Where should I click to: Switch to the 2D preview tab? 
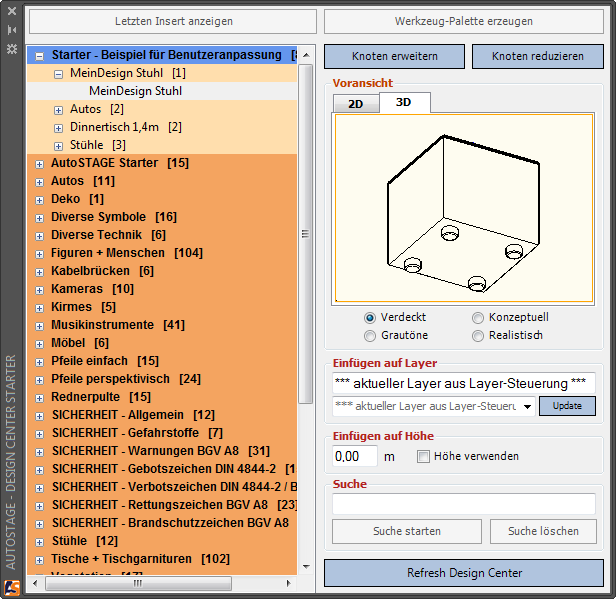point(355,102)
